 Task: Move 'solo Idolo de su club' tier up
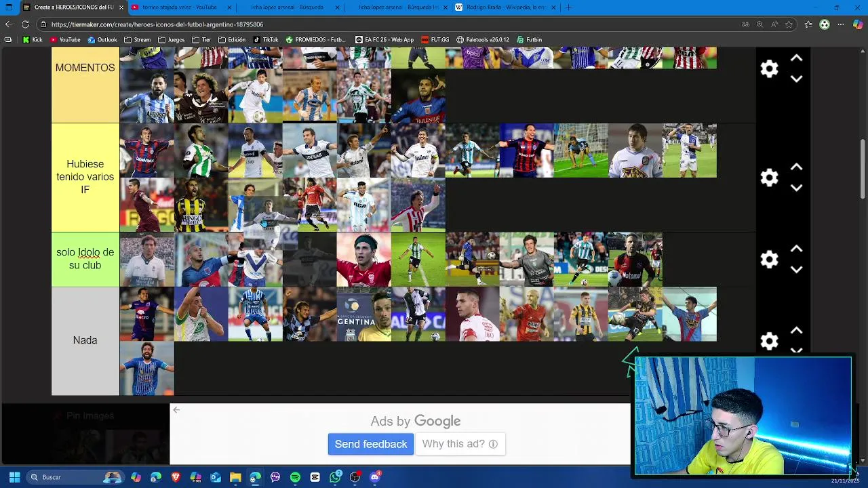[x=797, y=249]
